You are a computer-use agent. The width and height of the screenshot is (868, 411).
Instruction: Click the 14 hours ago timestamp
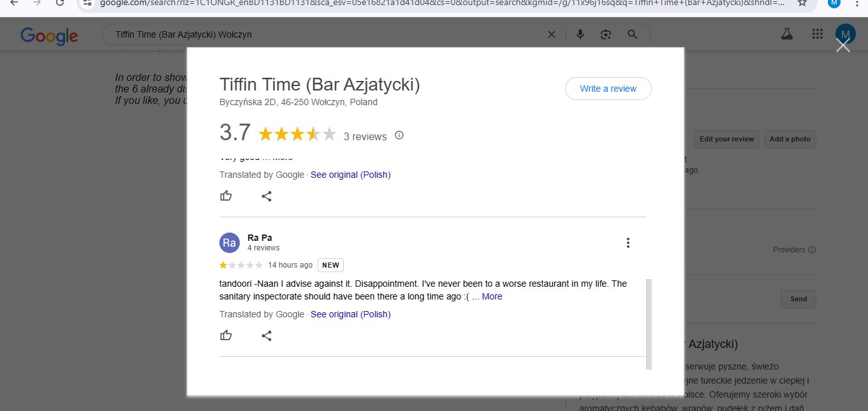[x=290, y=265]
